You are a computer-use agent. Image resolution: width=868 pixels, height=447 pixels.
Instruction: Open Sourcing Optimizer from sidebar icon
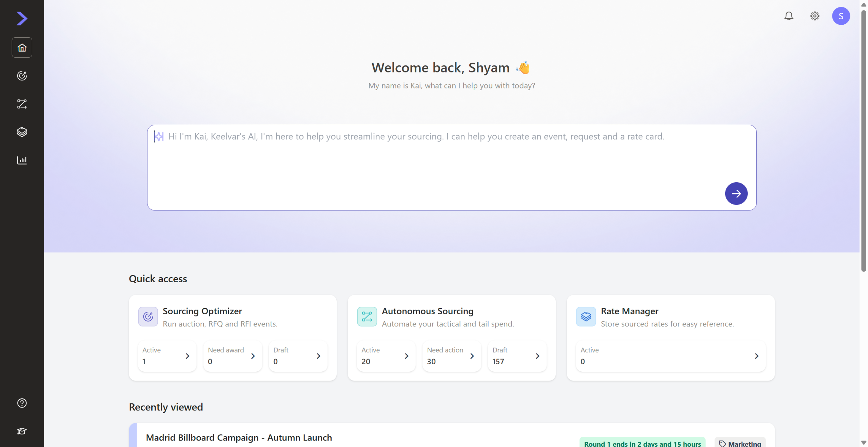point(22,76)
